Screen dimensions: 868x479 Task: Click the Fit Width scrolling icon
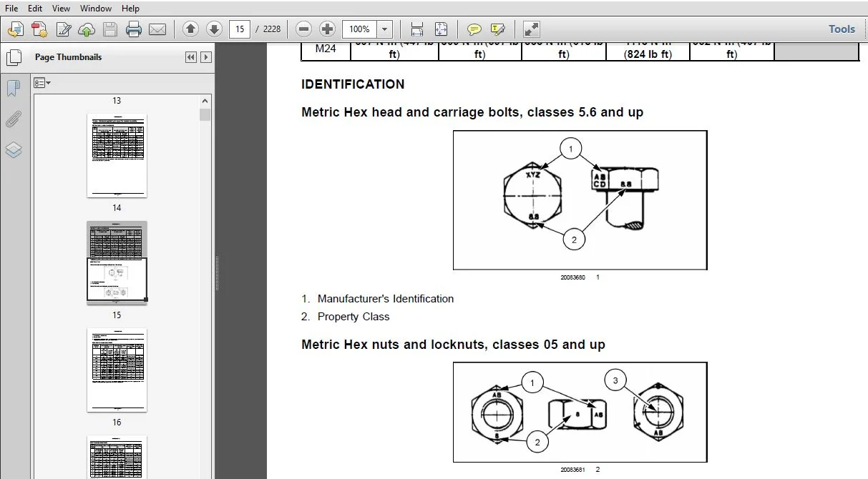pyautogui.click(x=417, y=29)
